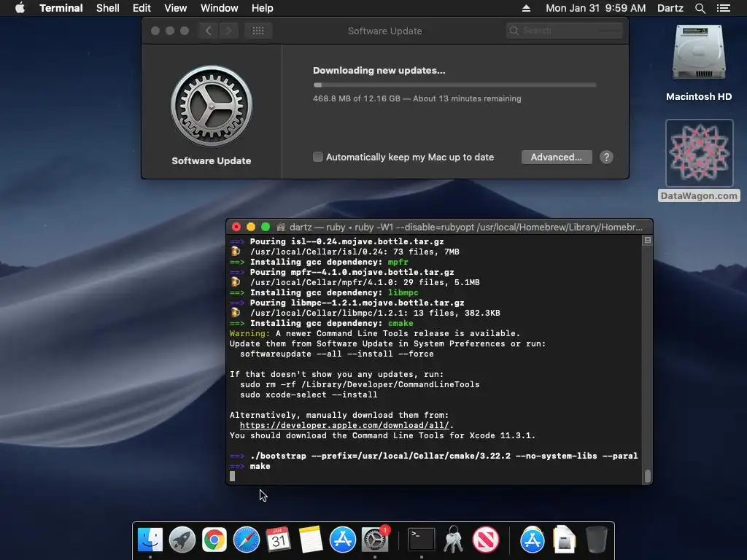Click the date and time in menu bar
The height and width of the screenshot is (560, 747).
(x=595, y=8)
